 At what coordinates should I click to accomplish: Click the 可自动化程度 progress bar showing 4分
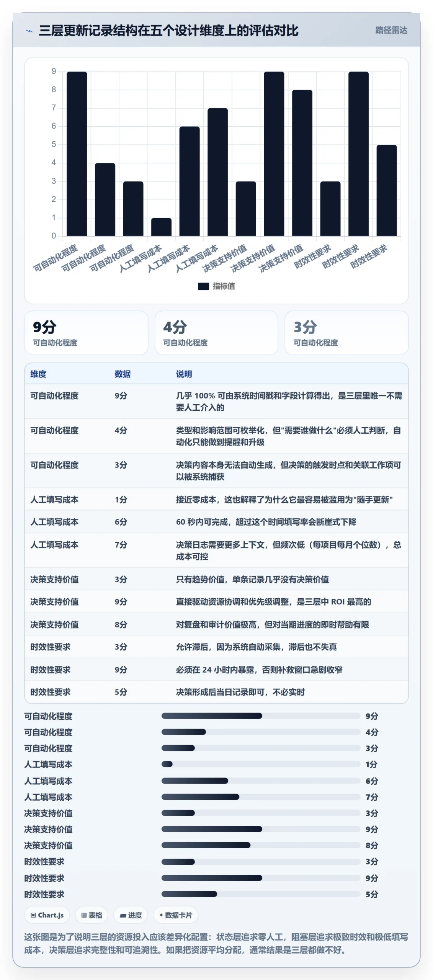click(261, 732)
